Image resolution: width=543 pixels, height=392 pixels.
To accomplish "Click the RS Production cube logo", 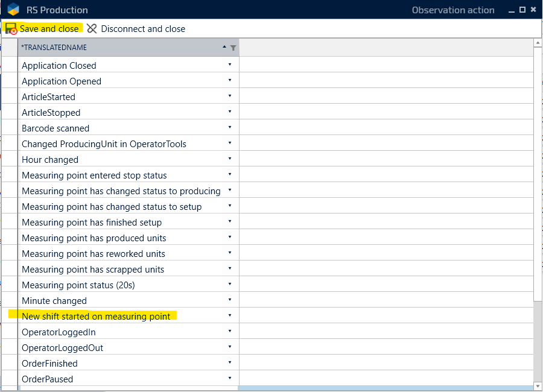I will [13, 10].
